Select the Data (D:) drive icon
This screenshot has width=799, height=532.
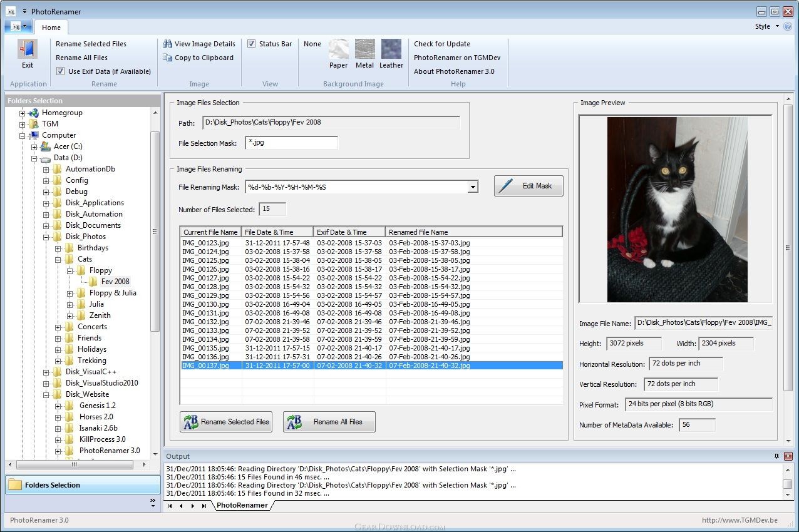(46, 158)
